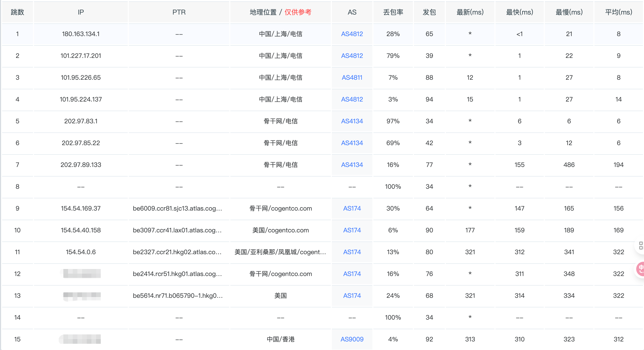Click the 中国/香港 location cell
The image size is (644, 350).
[280, 339]
